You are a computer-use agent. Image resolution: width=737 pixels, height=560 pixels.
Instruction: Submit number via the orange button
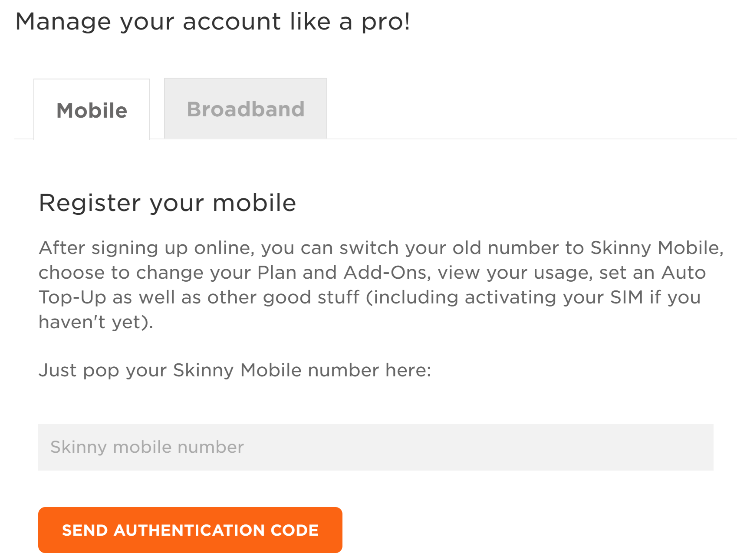point(190,530)
